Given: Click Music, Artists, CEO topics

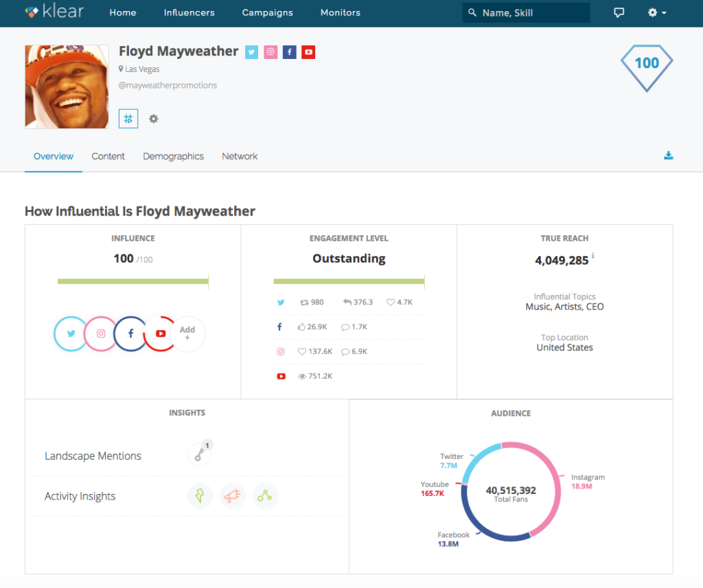Looking at the screenshot, I should (564, 307).
